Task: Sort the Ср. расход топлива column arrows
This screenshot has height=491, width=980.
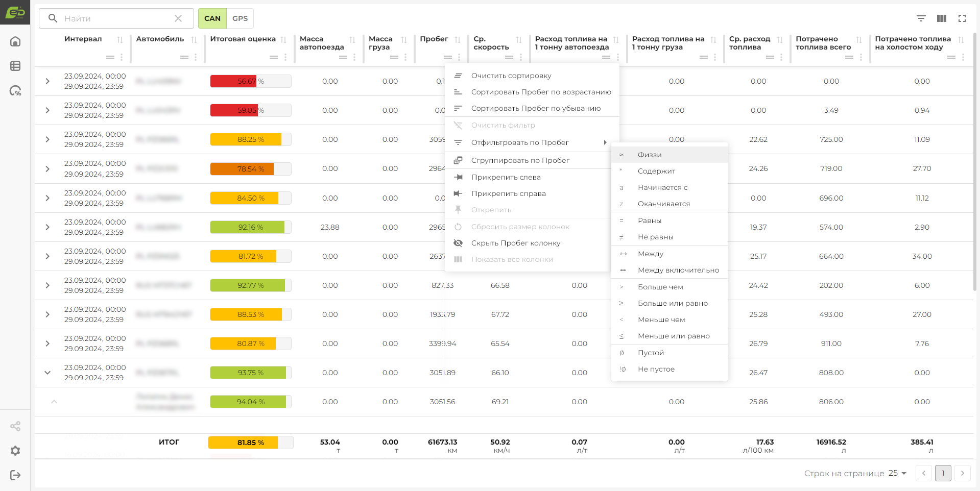Action: (x=780, y=39)
